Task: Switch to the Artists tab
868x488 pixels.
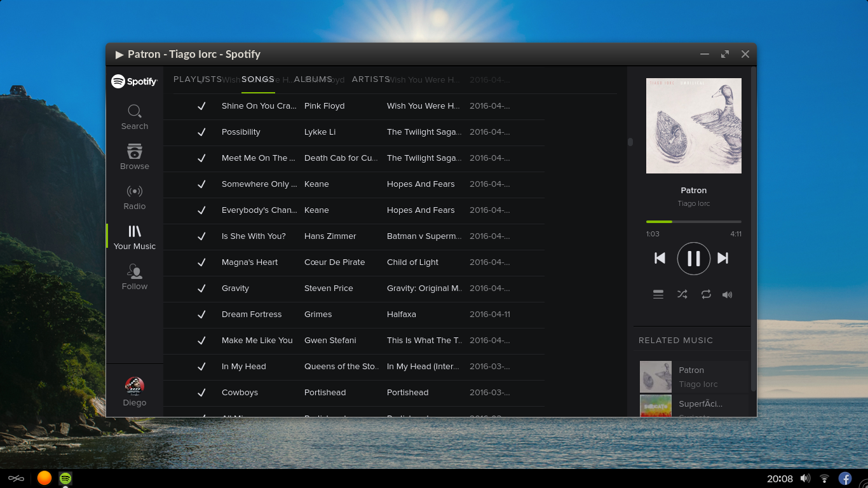Action: [371, 79]
